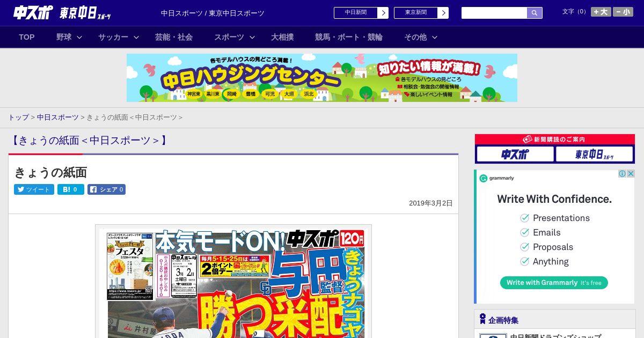The width and height of the screenshot is (644, 338).
Task: Click the Chunichi Sports logo in header
Action: click(x=33, y=13)
